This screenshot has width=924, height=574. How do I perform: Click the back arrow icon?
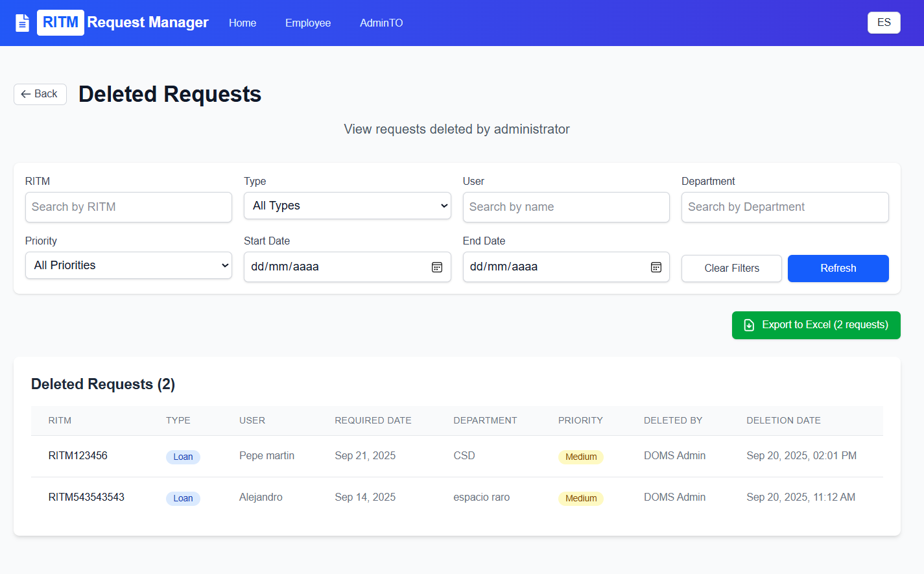(26, 94)
